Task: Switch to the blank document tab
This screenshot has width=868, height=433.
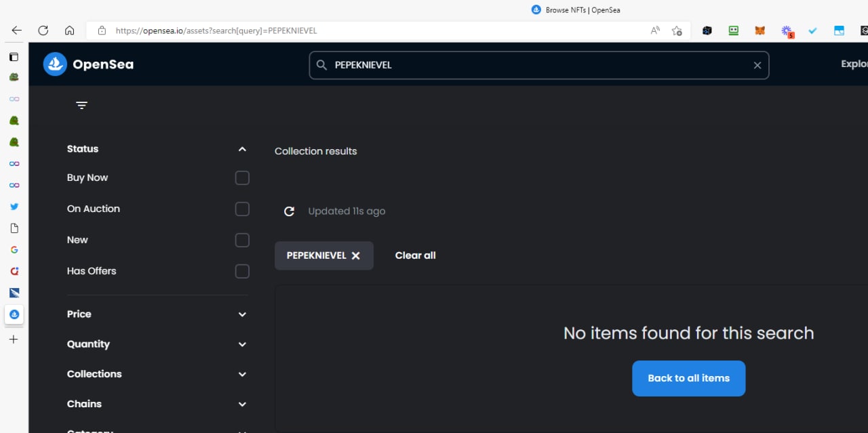Action: (14, 228)
